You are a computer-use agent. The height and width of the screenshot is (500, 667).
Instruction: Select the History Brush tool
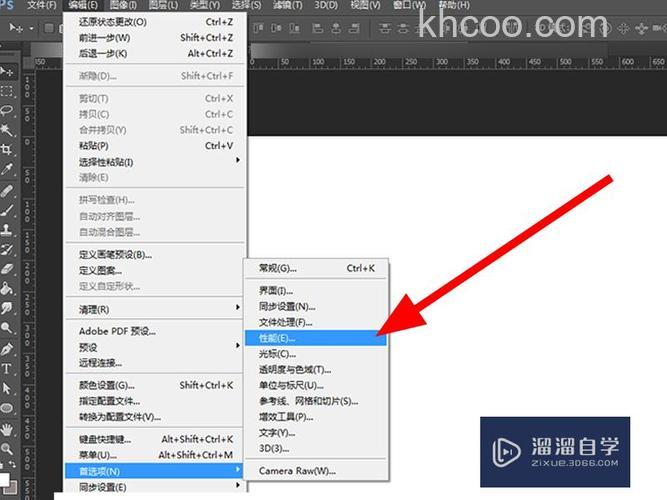tap(7, 249)
